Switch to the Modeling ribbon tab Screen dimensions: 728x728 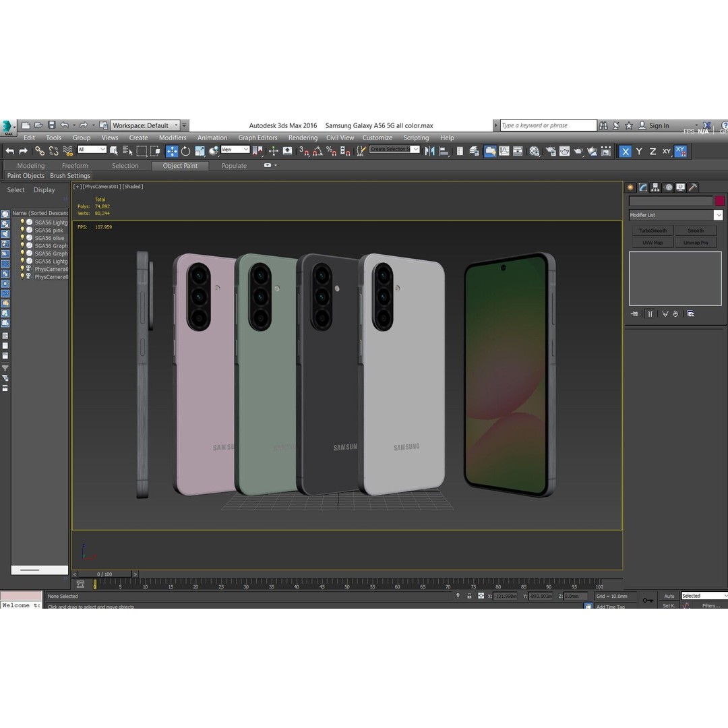(30, 166)
